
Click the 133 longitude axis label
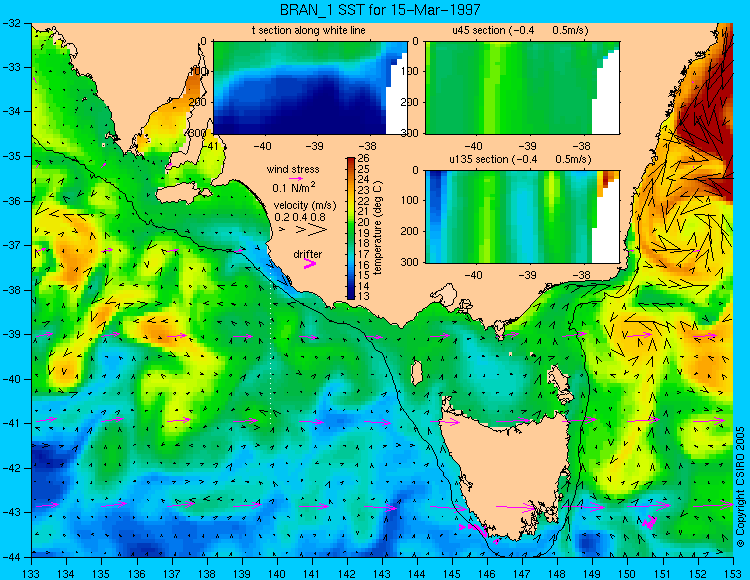[x=32, y=573]
